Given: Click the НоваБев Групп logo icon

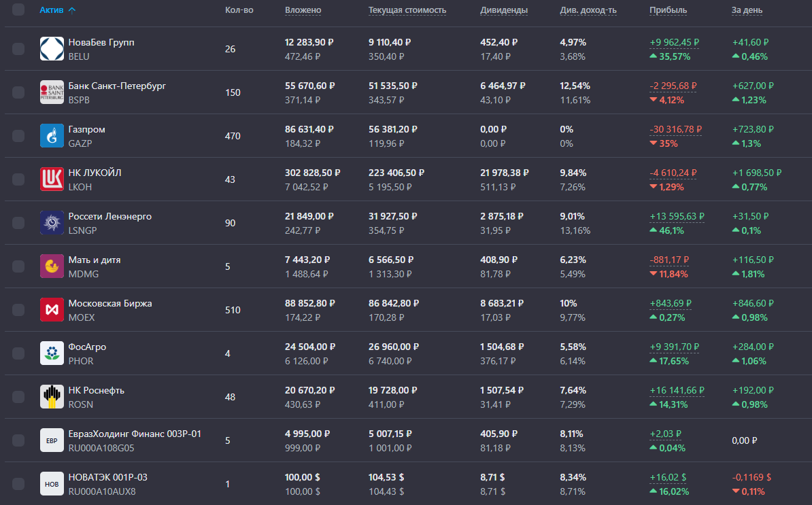Looking at the screenshot, I should pos(52,49).
